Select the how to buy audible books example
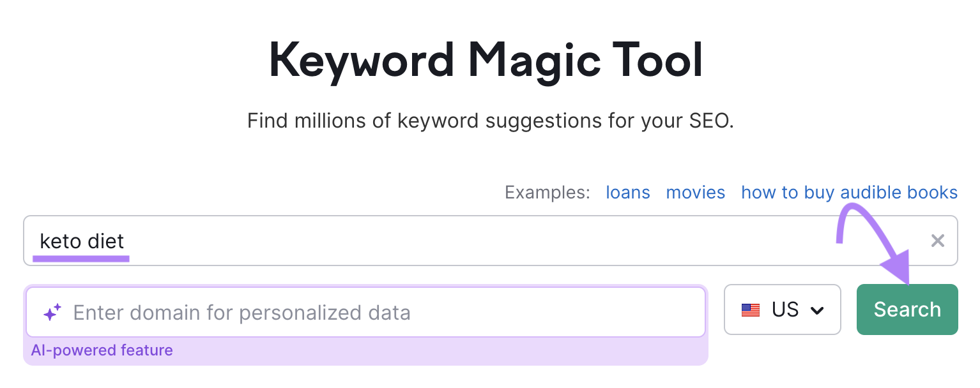Image resolution: width=980 pixels, height=388 pixels. coord(848,192)
